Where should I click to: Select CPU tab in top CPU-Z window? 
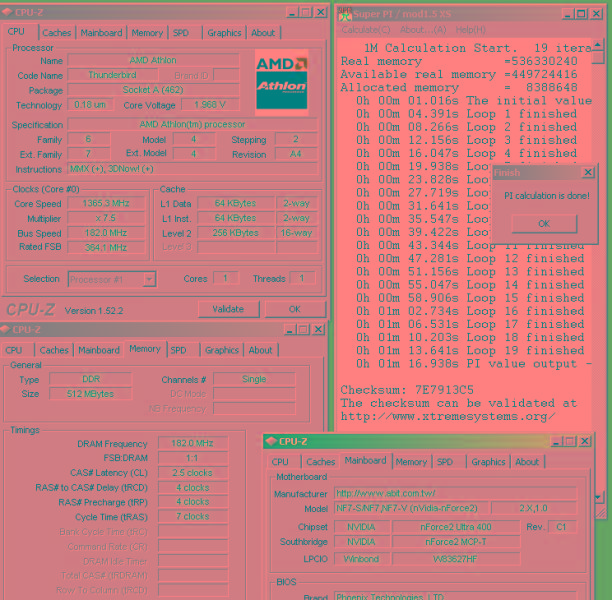point(16,32)
